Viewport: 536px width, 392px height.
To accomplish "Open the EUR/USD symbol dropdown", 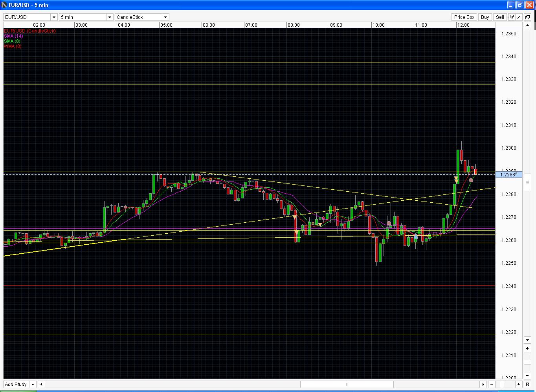I will pyautogui.click(x=54, y=17).
